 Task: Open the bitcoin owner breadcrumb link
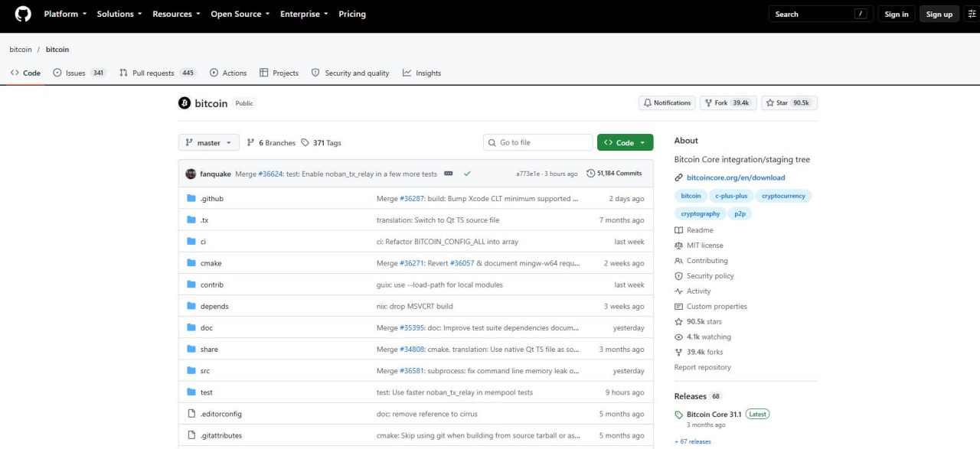coord(21,50)
